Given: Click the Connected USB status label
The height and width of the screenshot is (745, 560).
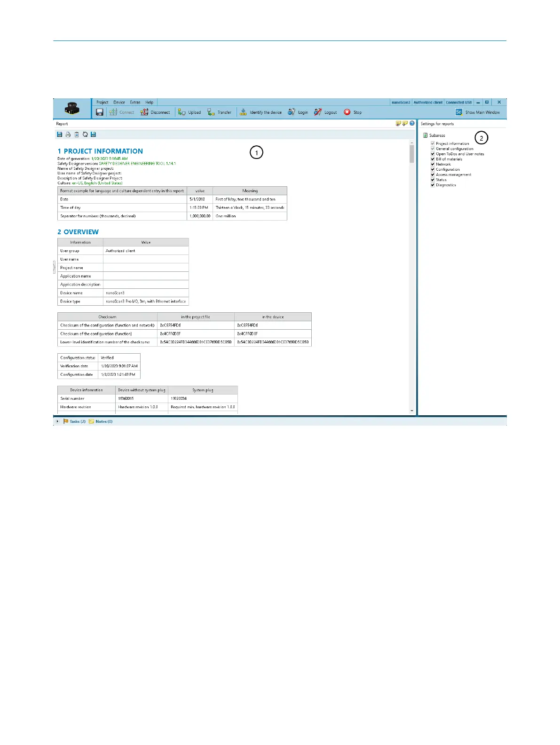Looking at the screenshot, I should click(459, 102).
